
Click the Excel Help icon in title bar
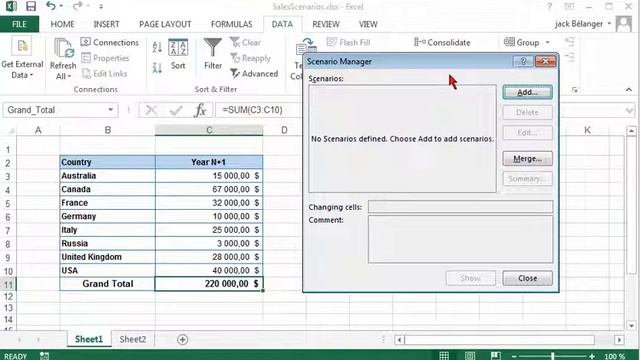[549, 6]
